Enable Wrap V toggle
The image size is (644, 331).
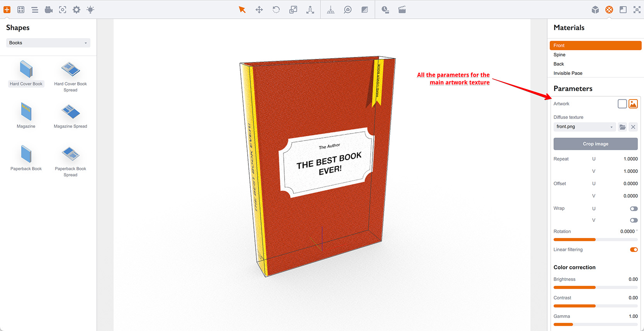coord(634,220)
